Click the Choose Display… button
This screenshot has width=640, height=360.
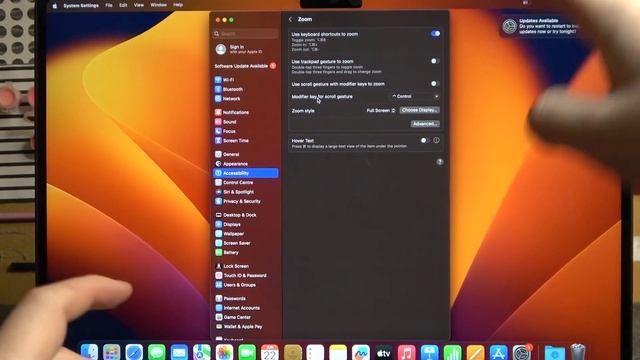[x=420, y=110]
